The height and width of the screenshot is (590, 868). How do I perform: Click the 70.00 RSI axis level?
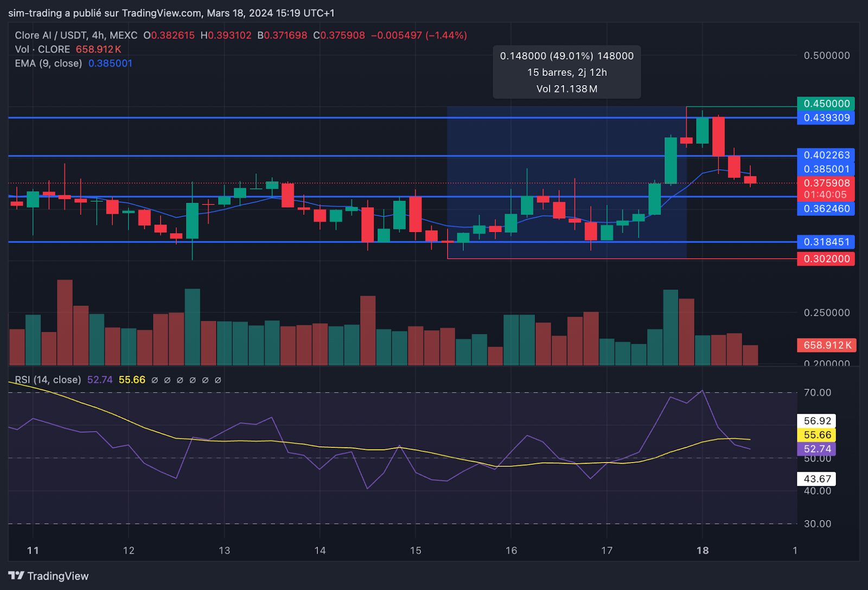pyautogui.click(x=818, y=393)
